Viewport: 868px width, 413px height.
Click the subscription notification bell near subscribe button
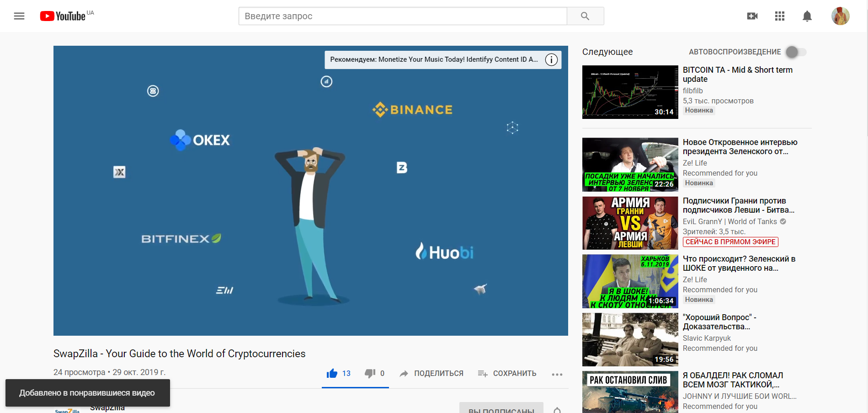557,410
